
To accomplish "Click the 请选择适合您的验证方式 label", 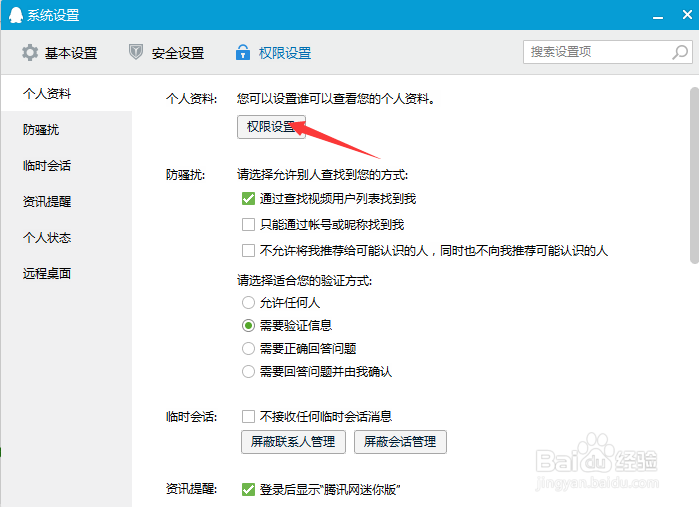I will (304, 280).
